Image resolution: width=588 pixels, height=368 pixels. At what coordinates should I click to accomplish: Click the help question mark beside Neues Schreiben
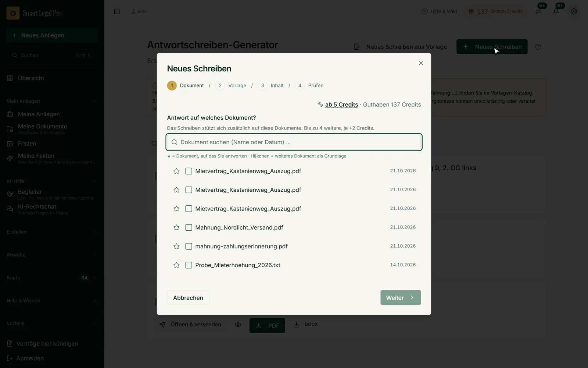tap(538, 47)
